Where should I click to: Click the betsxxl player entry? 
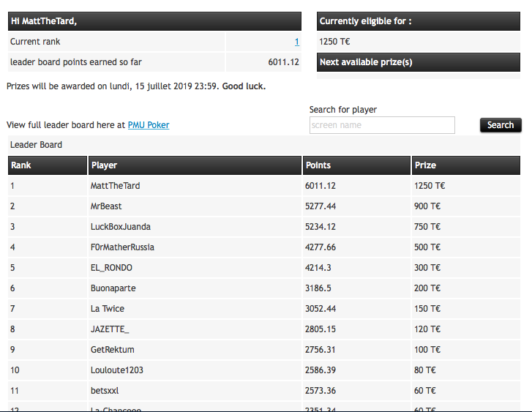coord(105,391)
